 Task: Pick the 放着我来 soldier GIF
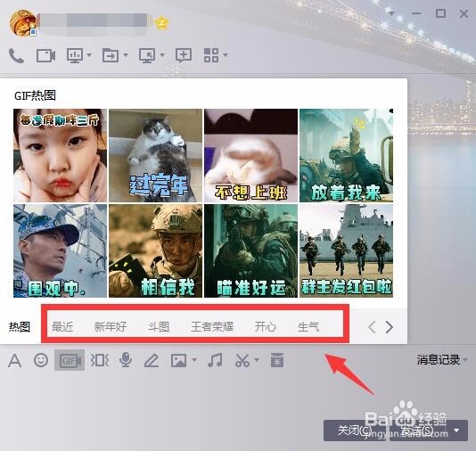click(x=346, y=156)
